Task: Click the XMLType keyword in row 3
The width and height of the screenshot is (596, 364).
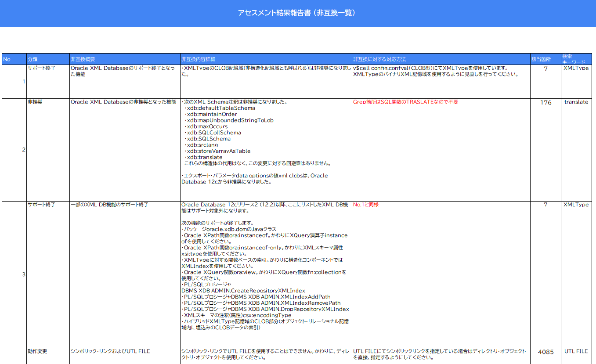Action: 576,205
